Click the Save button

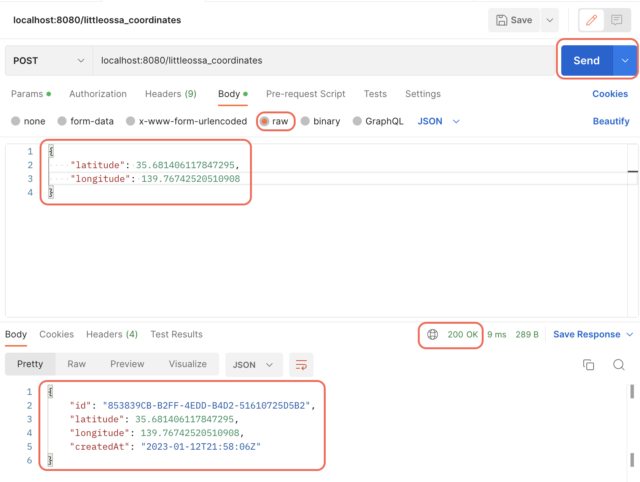click(x=514, y=20)
